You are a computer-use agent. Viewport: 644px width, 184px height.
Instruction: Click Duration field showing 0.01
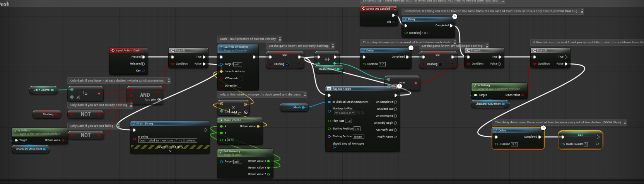[x=425, y=33]
